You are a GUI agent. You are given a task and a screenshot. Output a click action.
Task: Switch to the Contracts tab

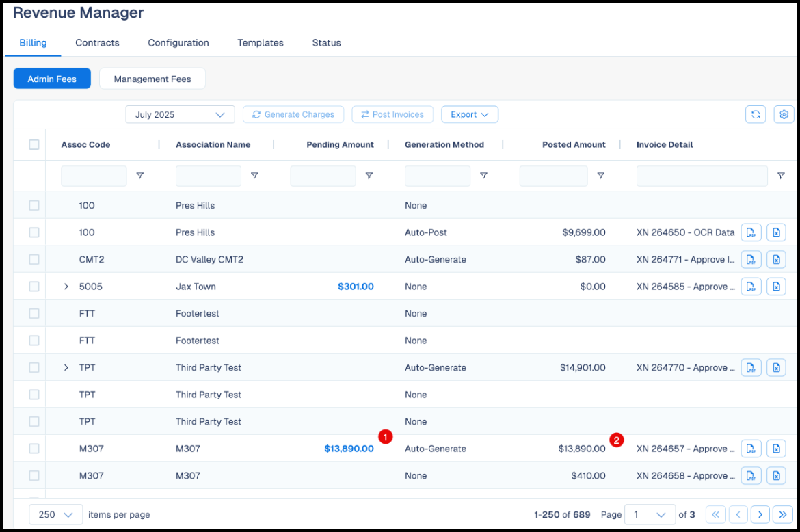pyautogui.click(x=98, y=43)
